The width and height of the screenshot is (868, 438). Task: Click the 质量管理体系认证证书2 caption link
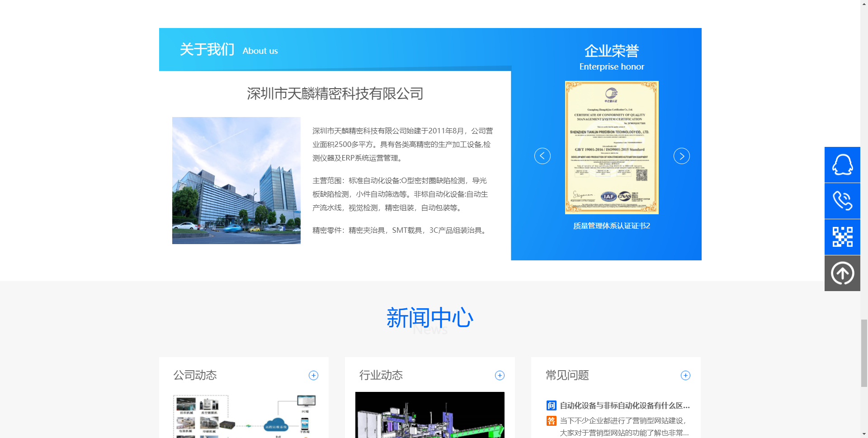click(611, 226)
